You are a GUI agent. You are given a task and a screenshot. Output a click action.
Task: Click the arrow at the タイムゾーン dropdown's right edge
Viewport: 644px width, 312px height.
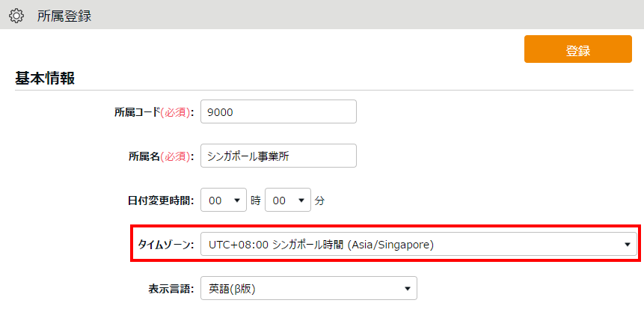coord(627,245)
